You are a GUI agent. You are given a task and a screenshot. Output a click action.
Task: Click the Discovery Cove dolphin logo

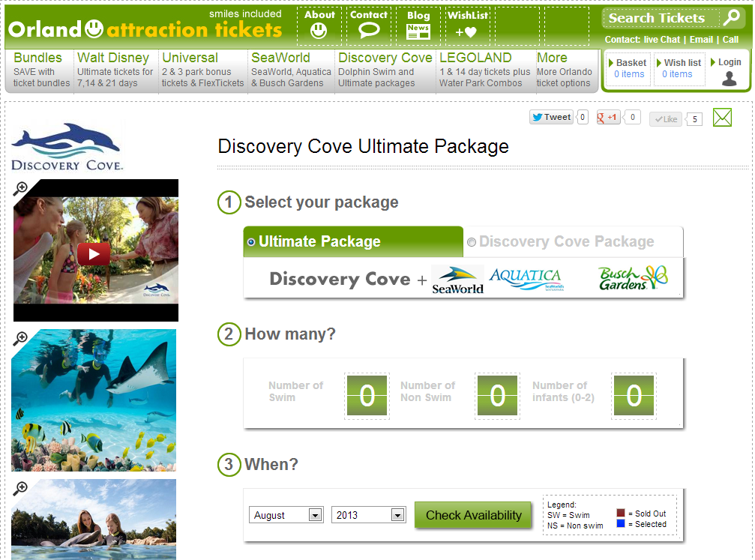click(67, 146)
